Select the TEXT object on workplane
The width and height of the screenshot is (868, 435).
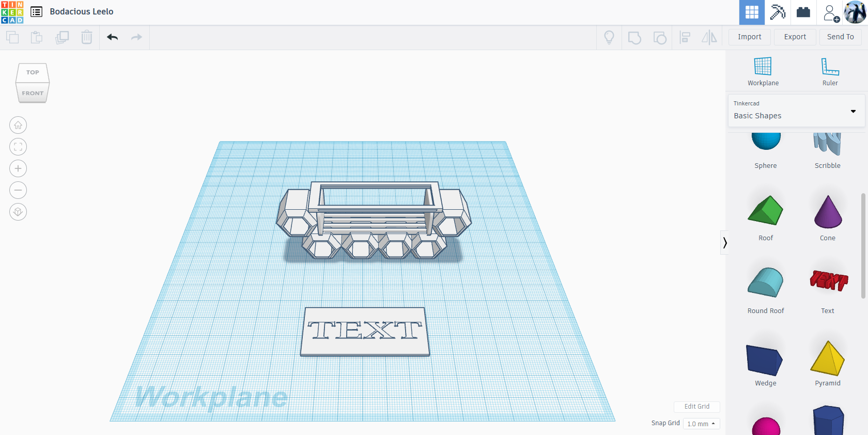(365, 331)
